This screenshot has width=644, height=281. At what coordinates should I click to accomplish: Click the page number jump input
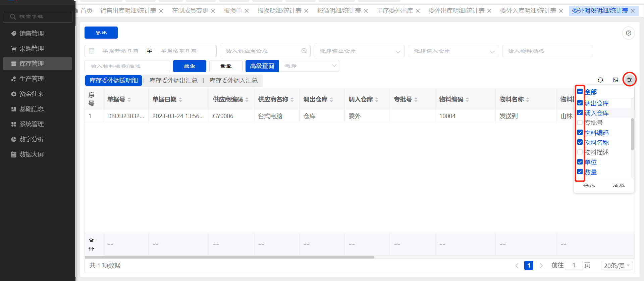click(574, 265)
